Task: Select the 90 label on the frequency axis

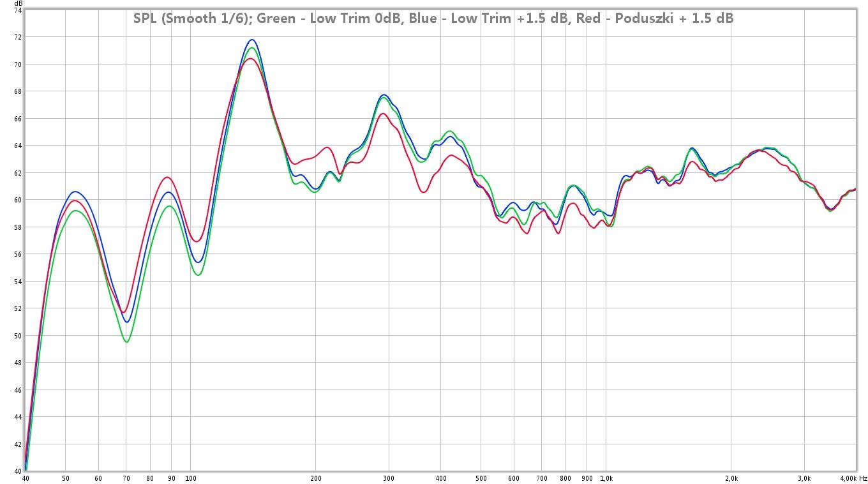Action: pos(171,478)
